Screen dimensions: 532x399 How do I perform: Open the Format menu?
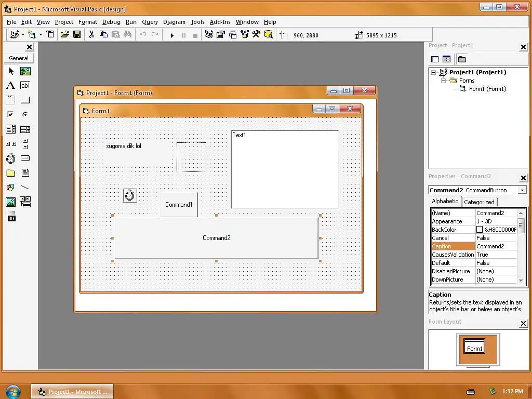click(x=87, y=22)
